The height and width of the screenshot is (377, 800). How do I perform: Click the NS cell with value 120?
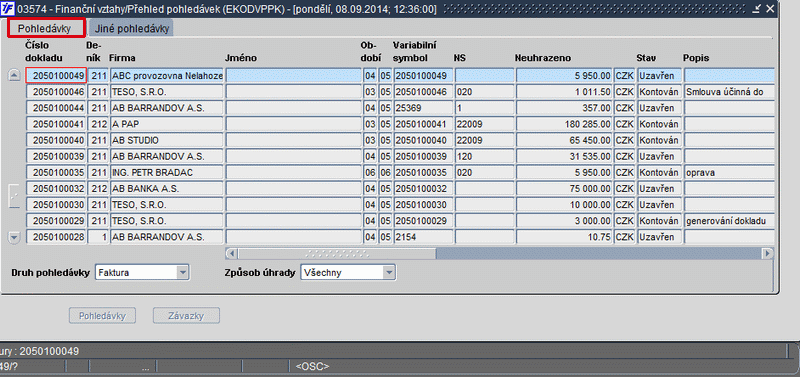[x=485, y=156]
